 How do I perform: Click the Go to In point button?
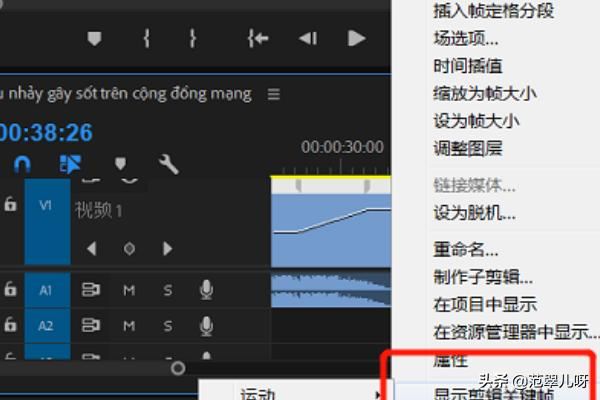pyautogui.click(x=257, y=39)
